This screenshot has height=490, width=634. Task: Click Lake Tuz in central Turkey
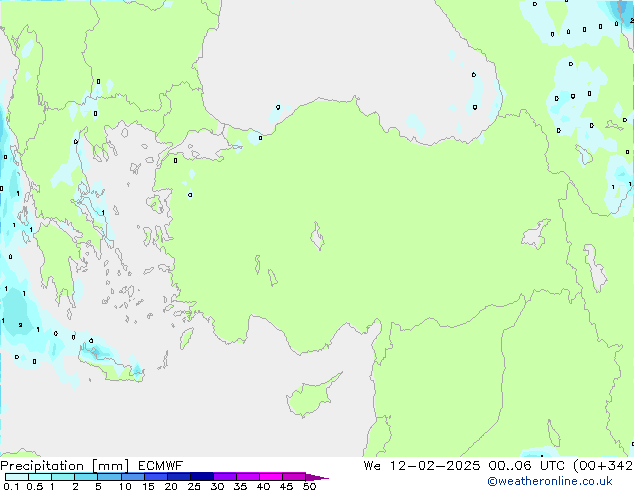[318, 238]
